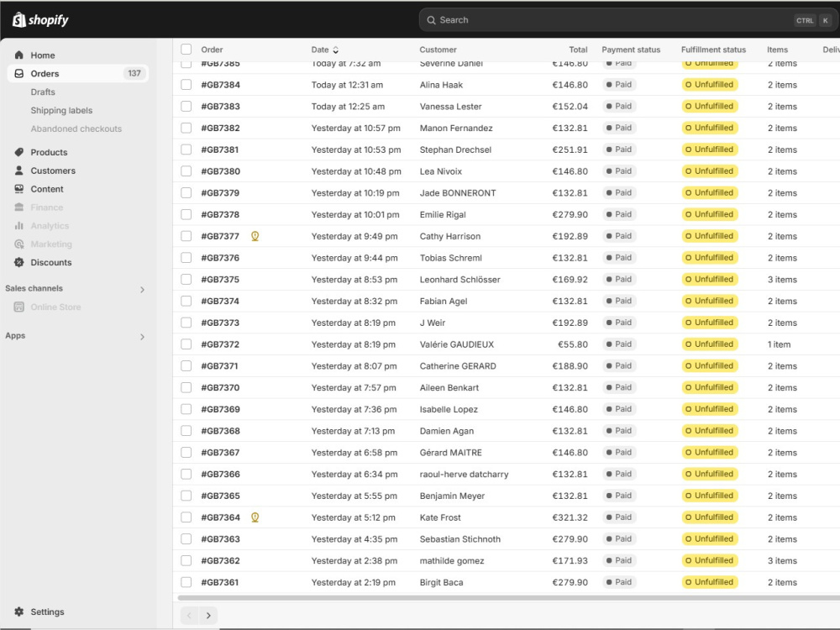
Task: Click the Home house icon
Action: click(18, 55)
